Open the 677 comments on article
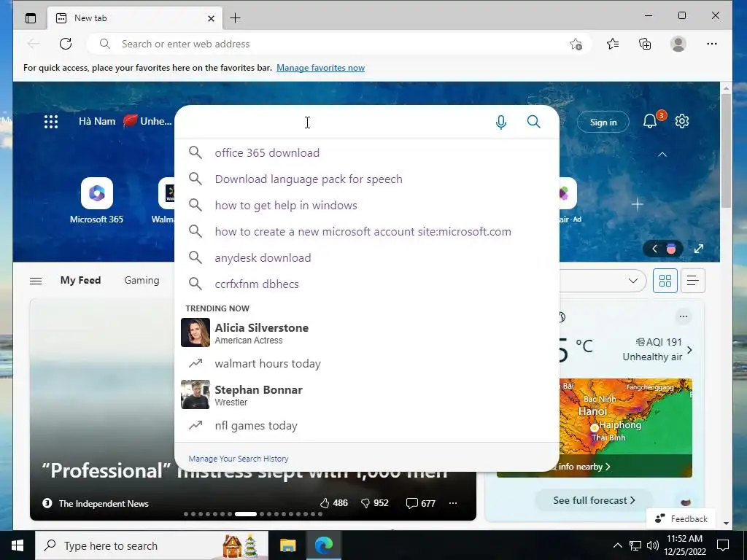 coord(420,503)
